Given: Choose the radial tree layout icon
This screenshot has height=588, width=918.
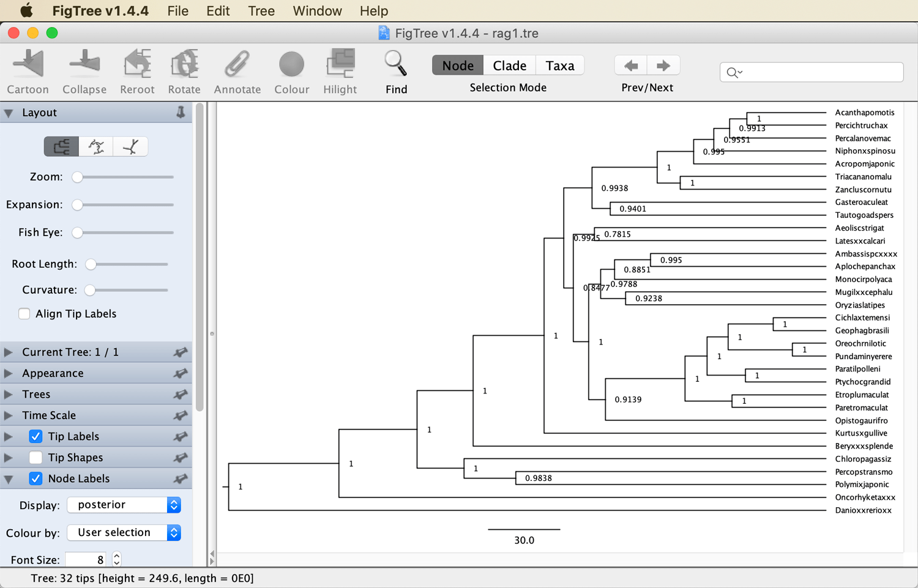Looking at the screenshot, I should 96,147.
